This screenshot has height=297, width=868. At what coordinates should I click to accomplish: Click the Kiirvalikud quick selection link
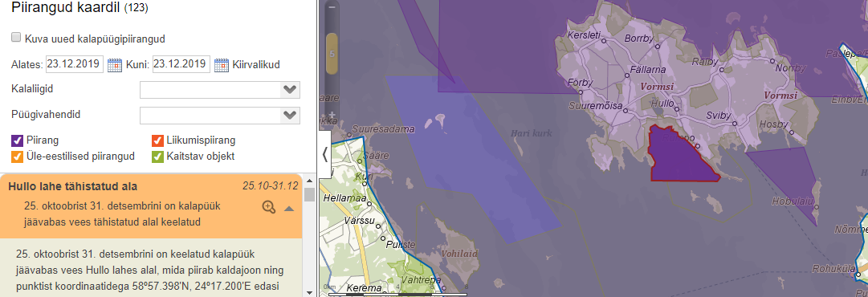(256, 65)
